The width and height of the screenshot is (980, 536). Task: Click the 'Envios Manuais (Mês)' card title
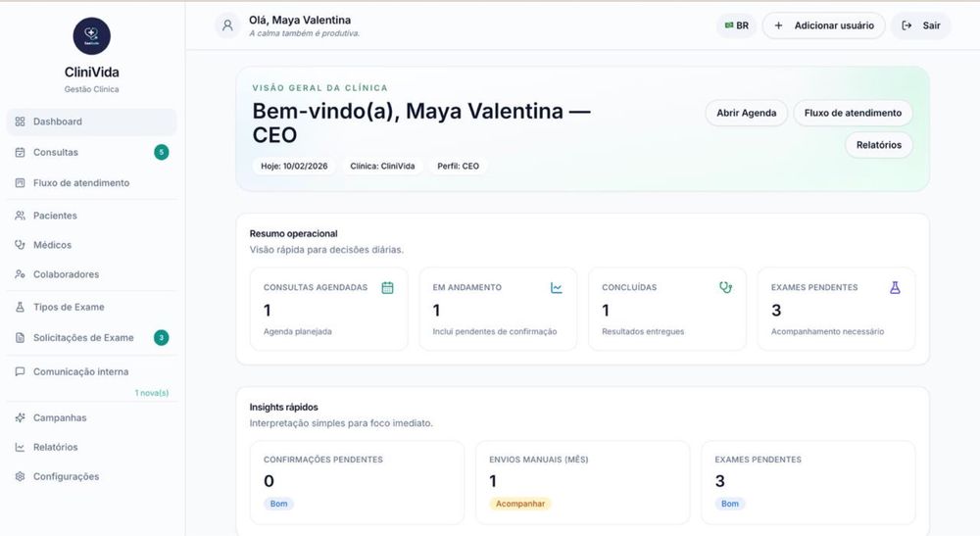tap(539, 460)
